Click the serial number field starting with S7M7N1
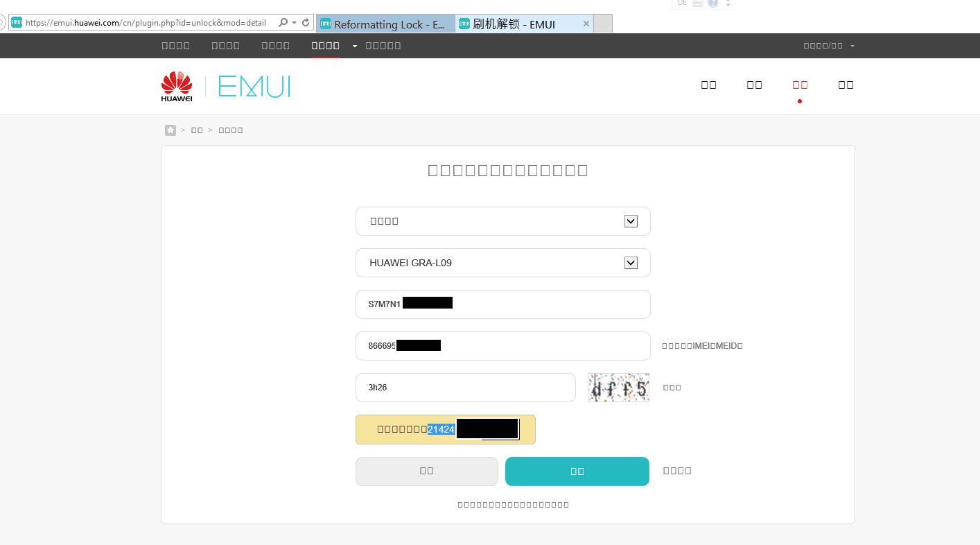Screen dimensions: 980x545 [503, 304]
